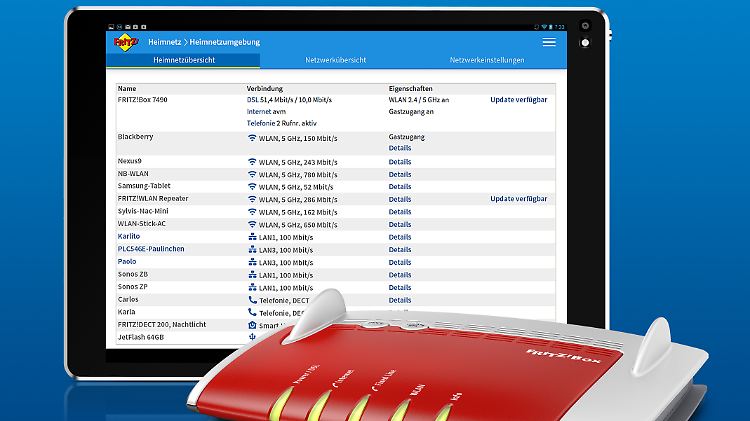Open Details for Sonos ZP
Screen dimensions: 750x421
400,287
